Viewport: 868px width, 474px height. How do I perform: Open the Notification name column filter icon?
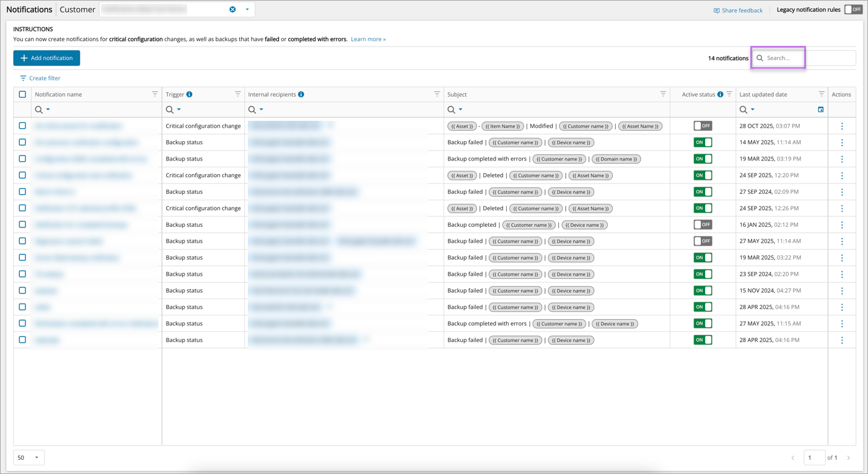[155, 94]
